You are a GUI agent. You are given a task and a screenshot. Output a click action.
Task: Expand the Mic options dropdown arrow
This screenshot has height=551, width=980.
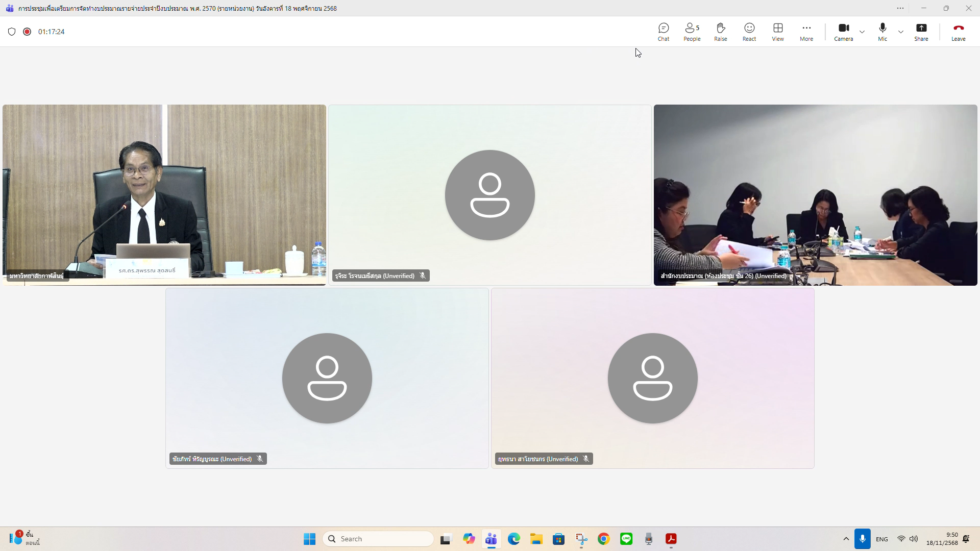coord(901,32)
